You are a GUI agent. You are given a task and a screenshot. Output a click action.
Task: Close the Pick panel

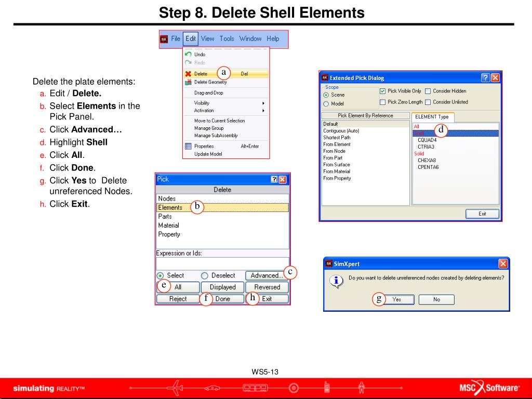tap(282, 179)
